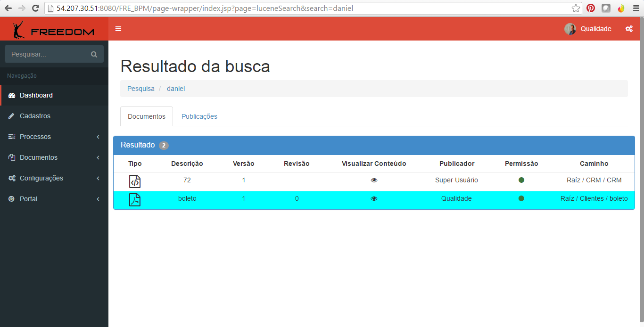This screenshot has height=327, width=644.
Task: Click the Super Usuário publisher cell
Action: (456, 180)
